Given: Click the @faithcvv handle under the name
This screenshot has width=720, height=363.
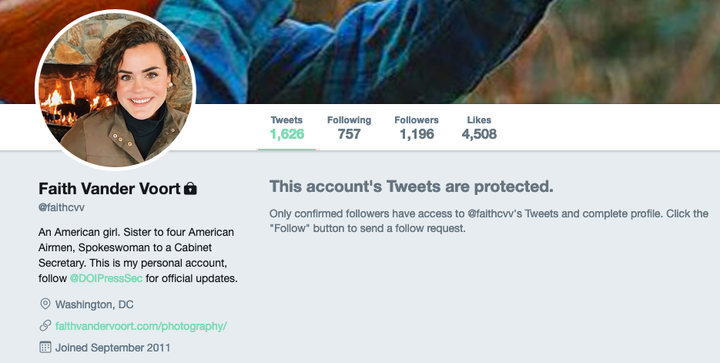Looking at the screenshot, I should click(x=62, y=207).
